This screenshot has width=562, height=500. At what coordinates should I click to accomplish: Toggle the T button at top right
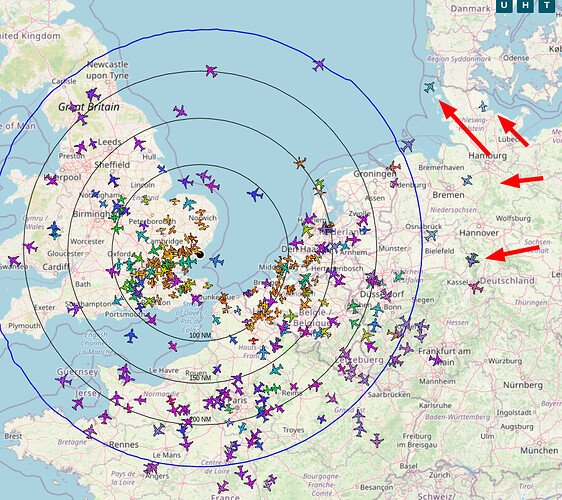tap(546, 5)
